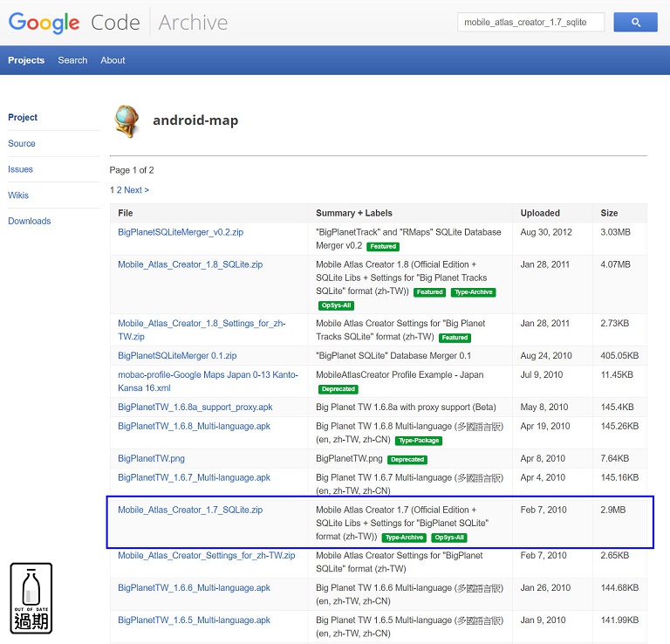This screenshot has width=670, height=644.
Task: Download BigPlanetSQLiteMerger_v0.2.zip
Action: 181,232
